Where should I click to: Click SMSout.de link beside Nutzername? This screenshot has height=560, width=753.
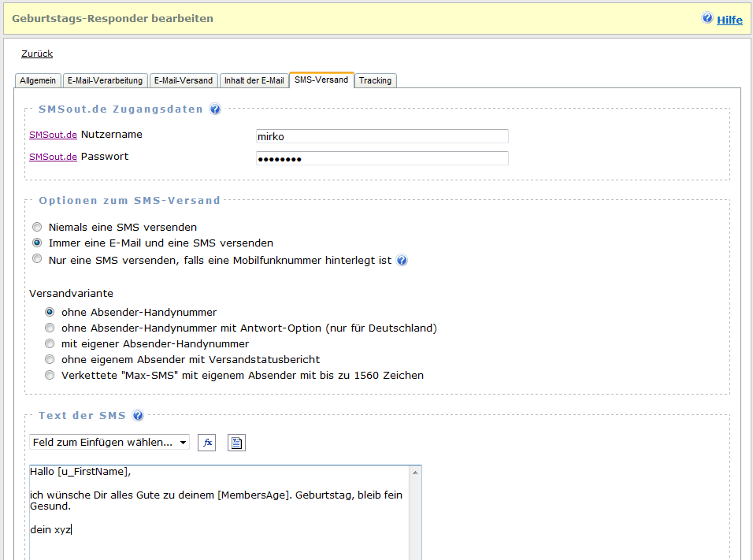(53, 135)
